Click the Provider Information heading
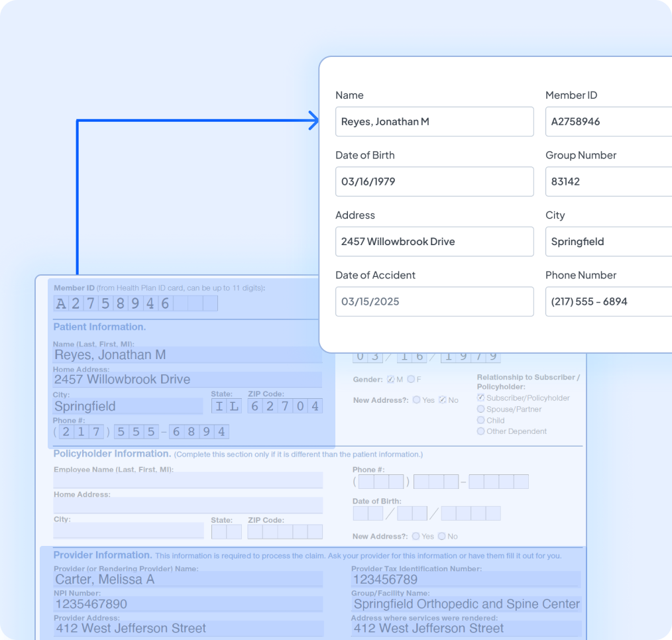This screenshot has width=672, height=640. (x=103, y=555)
